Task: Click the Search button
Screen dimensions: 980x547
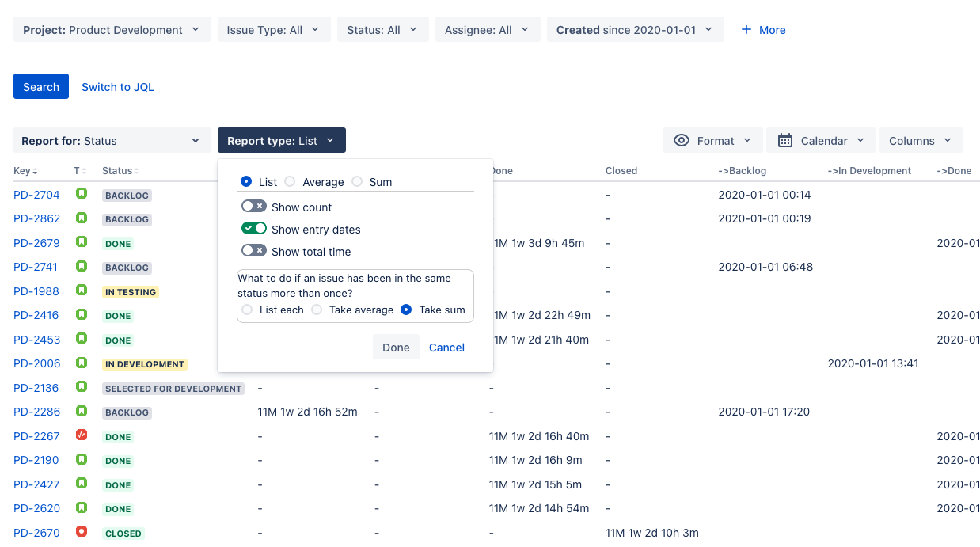Action: [40, 86]
